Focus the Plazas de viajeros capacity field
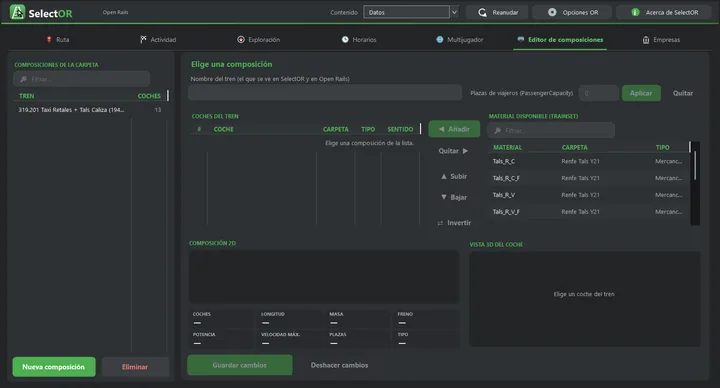This screenshot has height=388, width=720. tap(599, 93)
